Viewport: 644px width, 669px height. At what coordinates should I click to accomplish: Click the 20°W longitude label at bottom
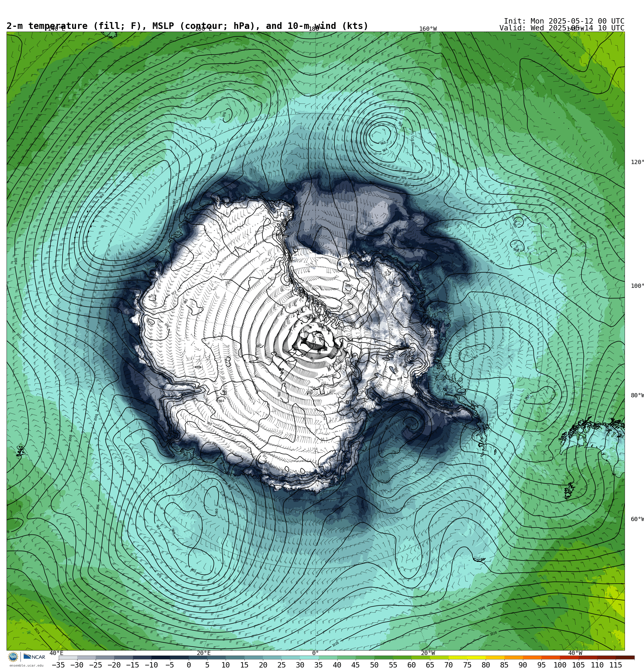click(428, 653)
